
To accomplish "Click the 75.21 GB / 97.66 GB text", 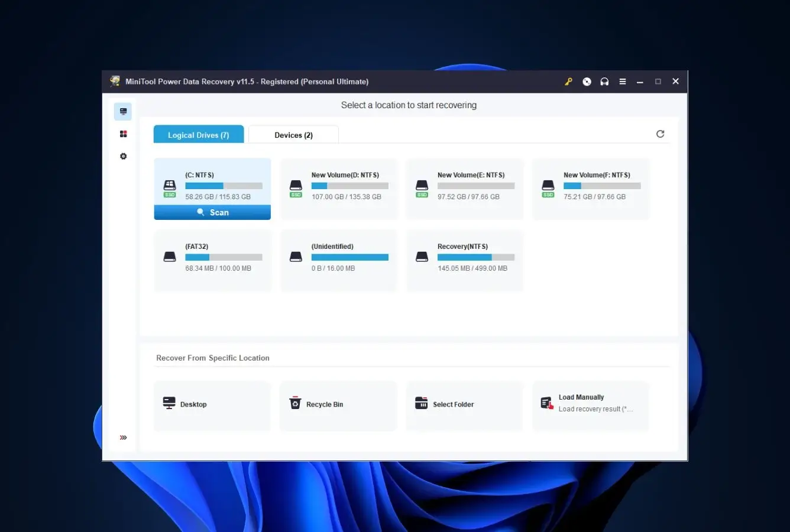I will 594,197.
